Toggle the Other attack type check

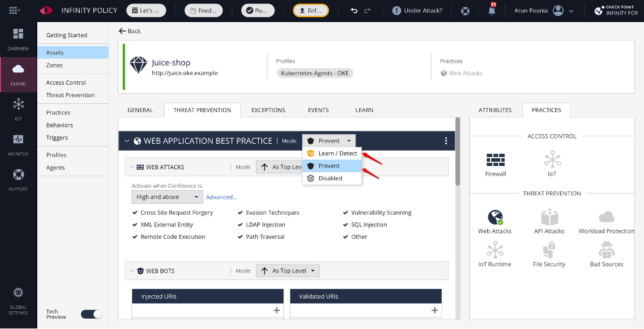(345, 237)
